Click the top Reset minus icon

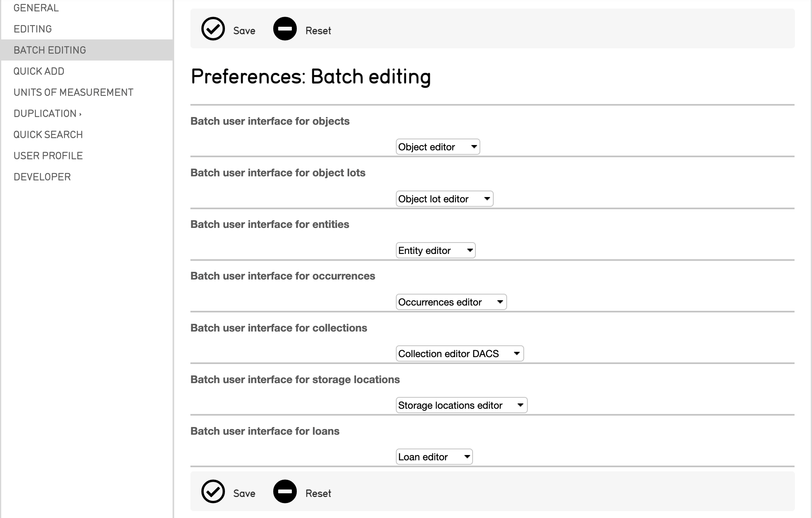(285, 29)
